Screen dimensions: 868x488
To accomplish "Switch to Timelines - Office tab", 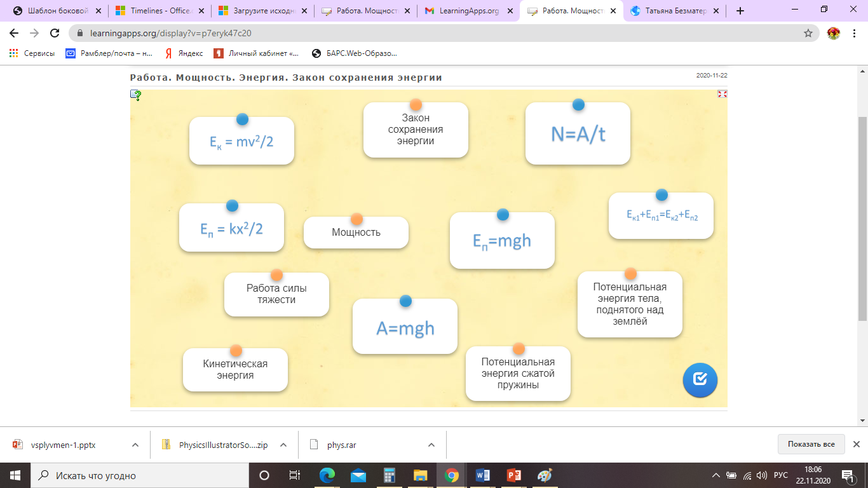I will tap(159, 11).
